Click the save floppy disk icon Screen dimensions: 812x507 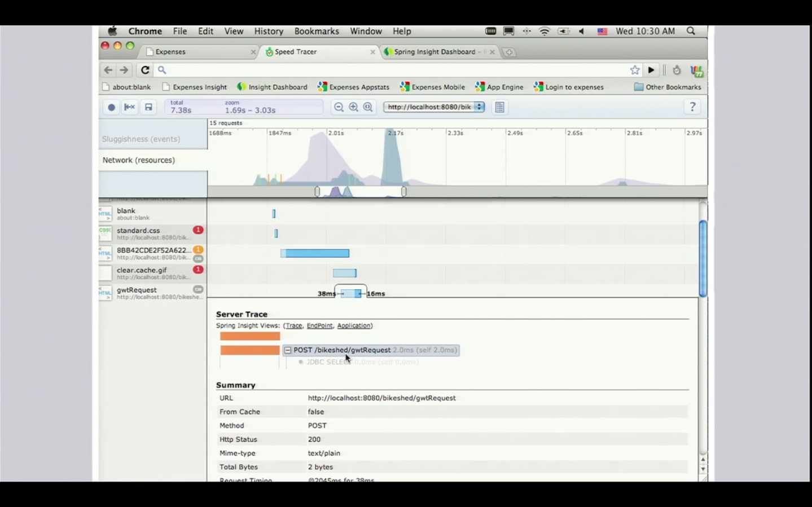148,107
